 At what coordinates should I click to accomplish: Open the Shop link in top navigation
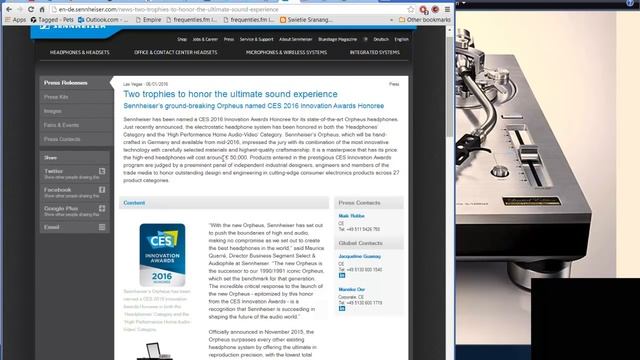click(182, 39)
